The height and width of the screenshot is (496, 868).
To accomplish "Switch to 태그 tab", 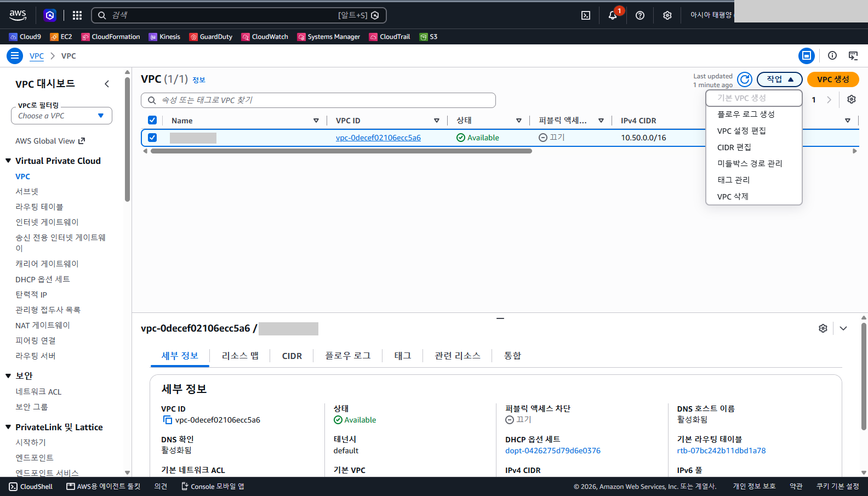I will click(403, 356).
